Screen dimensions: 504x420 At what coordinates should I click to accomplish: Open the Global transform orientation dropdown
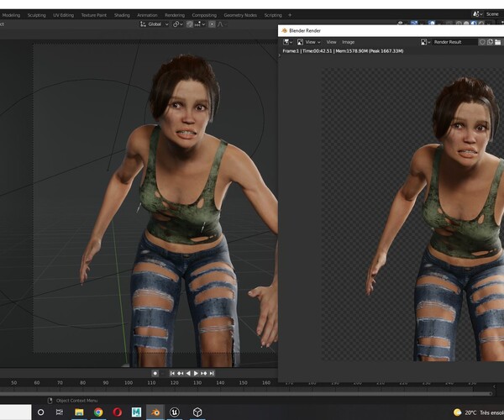[155, 24]
